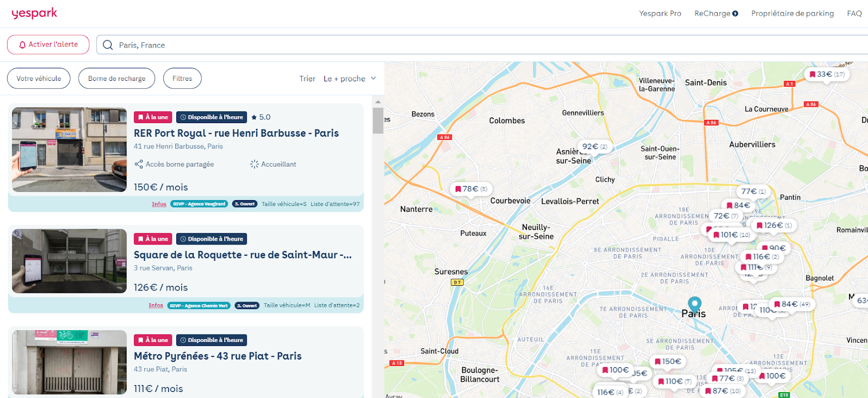868x398 pixels.
Task: Click the 5.0 star rating
Action: pyautogui.click(x=261, y=117)
